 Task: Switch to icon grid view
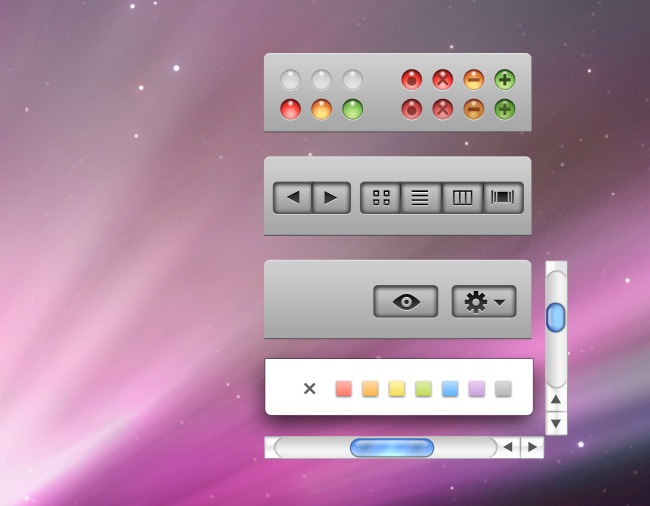381,198
